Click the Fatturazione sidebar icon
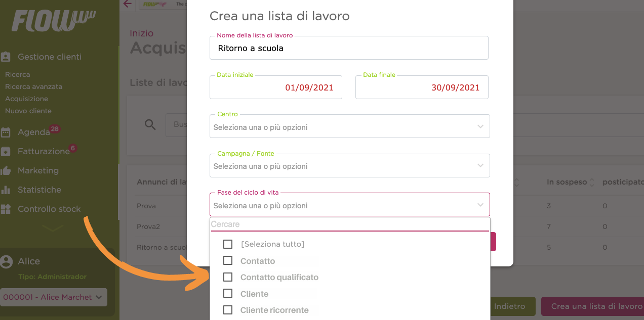 pos(6,151)
